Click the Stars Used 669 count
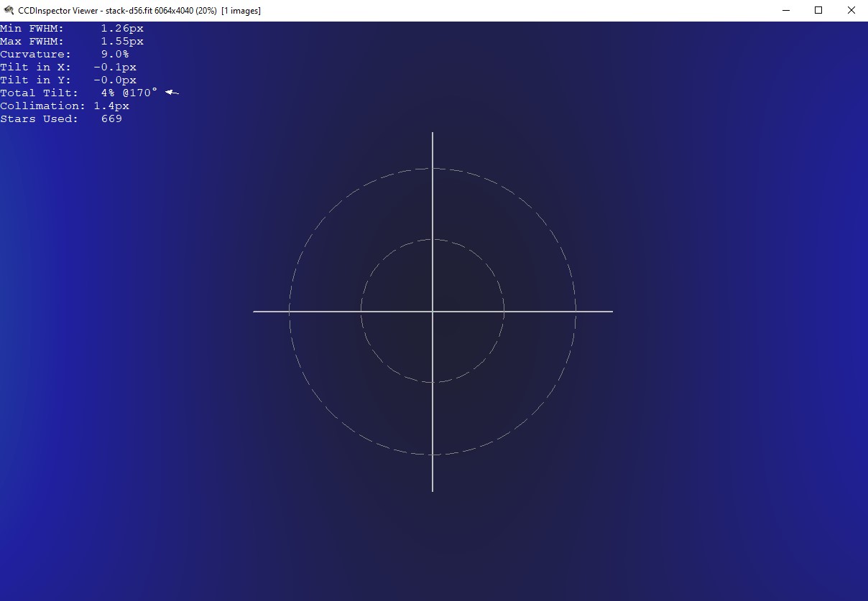Viewport: 868px width, 601px height. point(111,119)
